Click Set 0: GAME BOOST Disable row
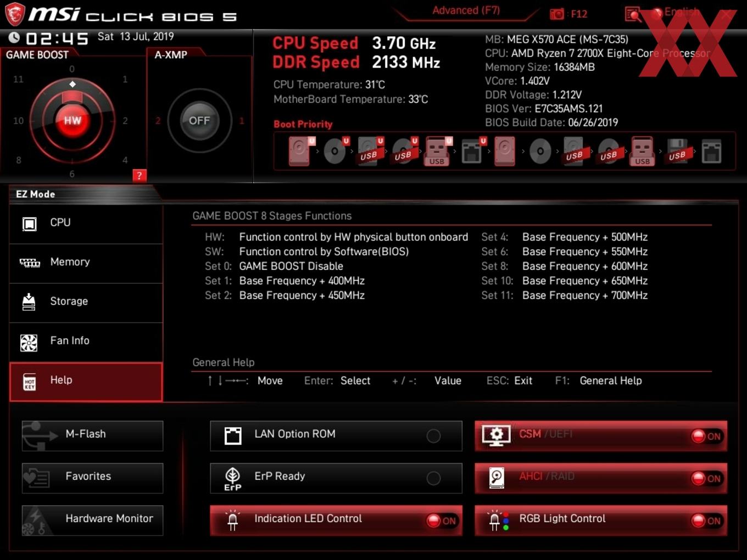This screenshot has height=560, width=747. tap(274, 266)
